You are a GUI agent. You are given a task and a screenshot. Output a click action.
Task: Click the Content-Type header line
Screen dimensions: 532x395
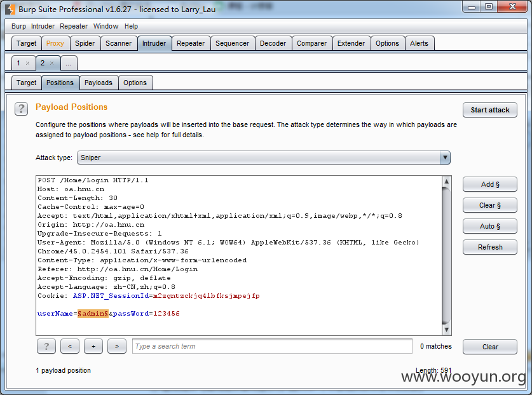[142, 260]
